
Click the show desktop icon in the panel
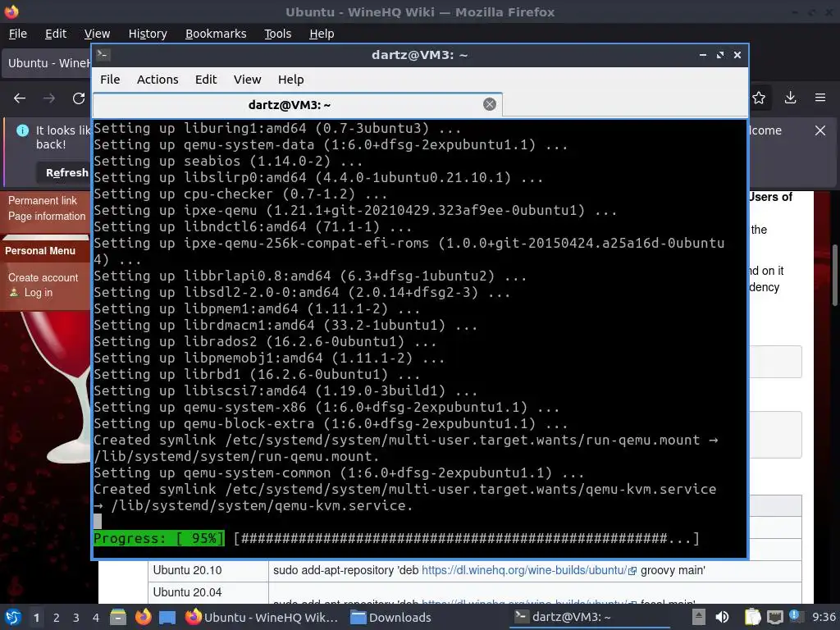point(167,618)
